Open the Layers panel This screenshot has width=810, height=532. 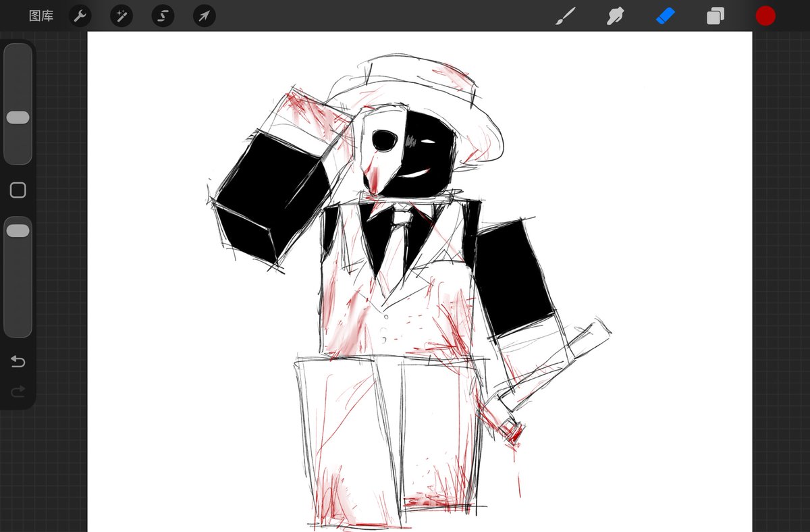point(715,16)
